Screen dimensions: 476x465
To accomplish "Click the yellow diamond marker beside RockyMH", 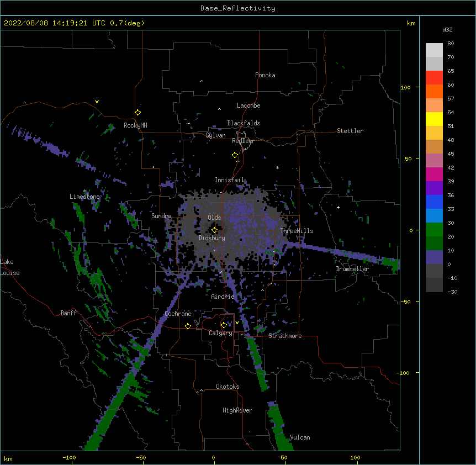I will pyautogui.click(x=138, y=113).
